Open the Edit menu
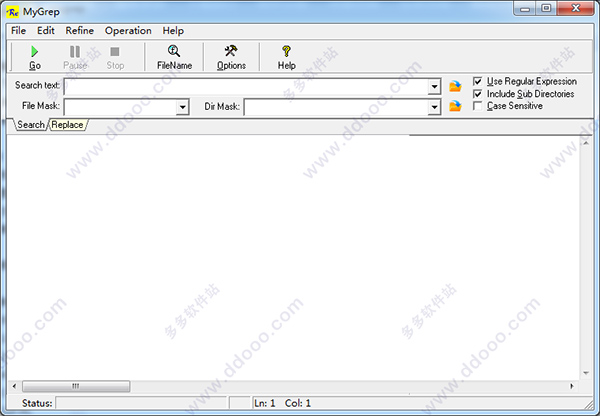Screen dimensions: 600x416 46,31
